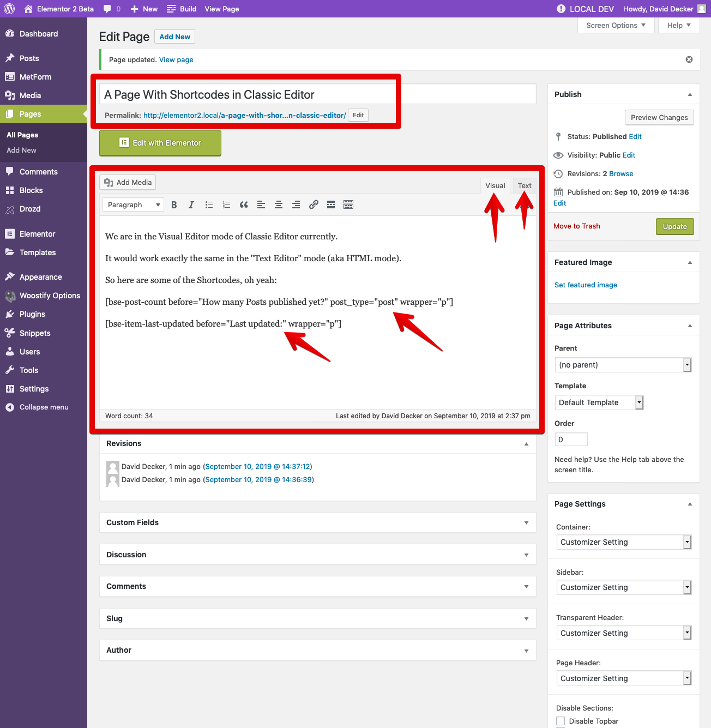Open Plugins in the admin sidebar
Screen dimensions: 711x728
32,314
